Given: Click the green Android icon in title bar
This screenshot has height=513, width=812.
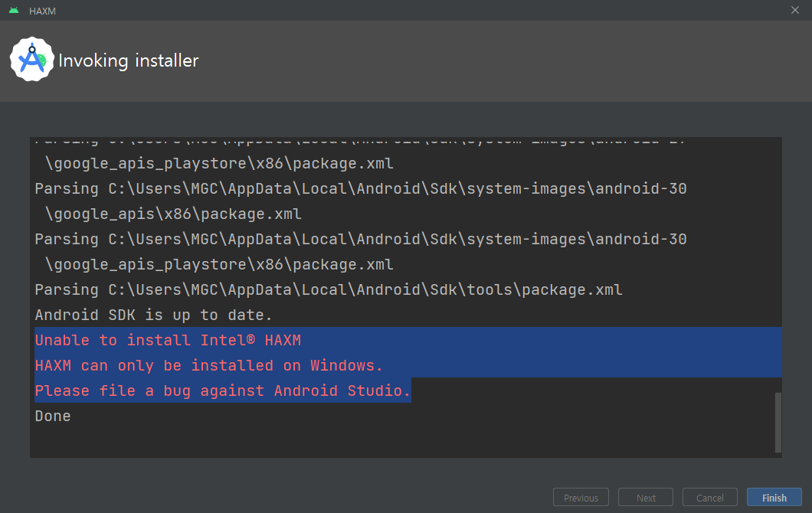Looking at the screenshot, I should [14, 11].
